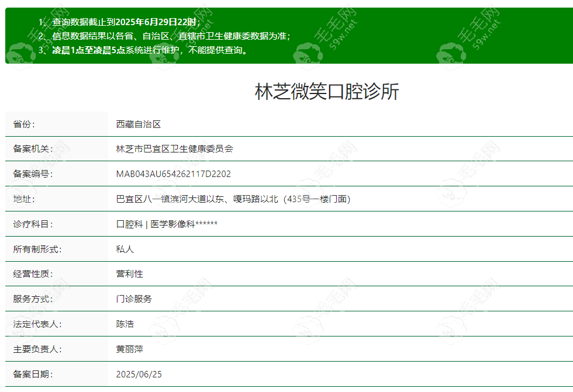Click the 经营性质 field label
Viewport: 573px width, 392px height.
point(33,274)
